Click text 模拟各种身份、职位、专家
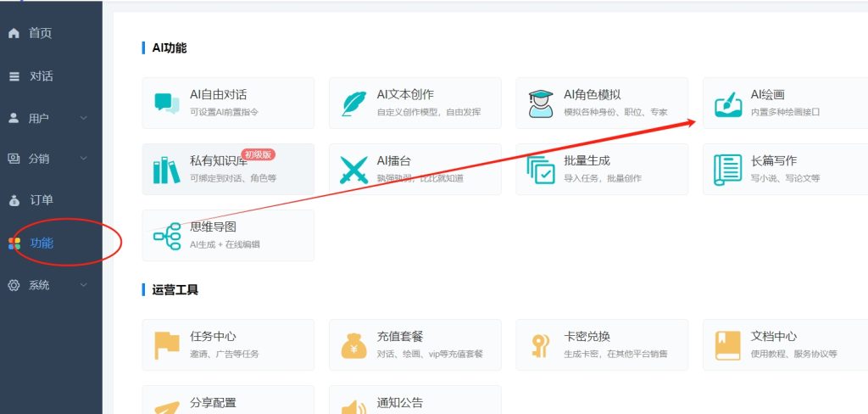868x414 pixels. point(615,112)
